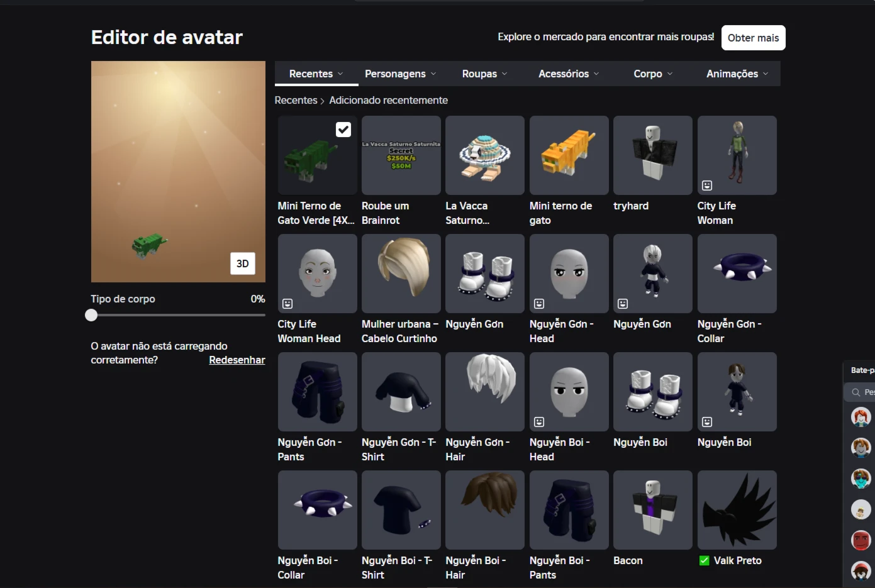This screenshot has width=875, height=588.
Task: Expand the Personagens dropdown chevron
Action: pos(433,74)
